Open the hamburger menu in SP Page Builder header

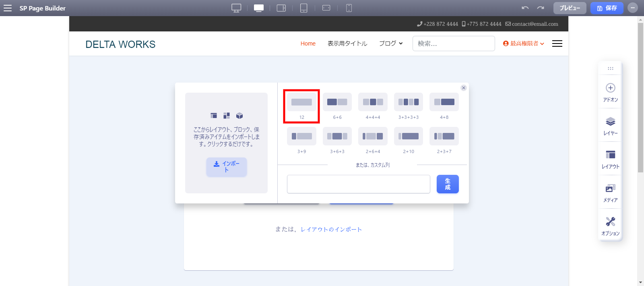tap(8, 8)
